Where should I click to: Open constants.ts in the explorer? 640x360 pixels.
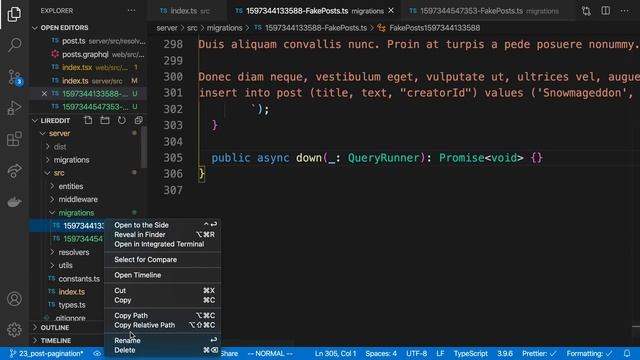pos(79,279)
